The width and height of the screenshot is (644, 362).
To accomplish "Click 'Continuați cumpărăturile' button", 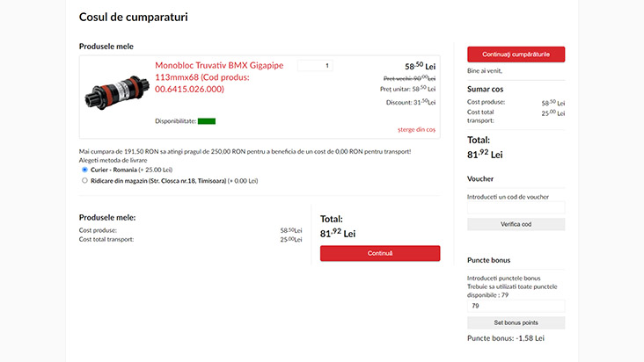I will (516, 54).
